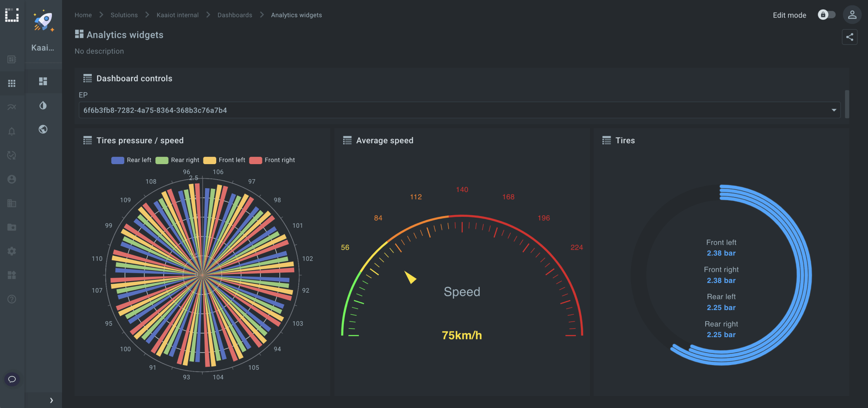Click the No description text
The height and width of the screenshot is (408, 868).
point(99,51)
